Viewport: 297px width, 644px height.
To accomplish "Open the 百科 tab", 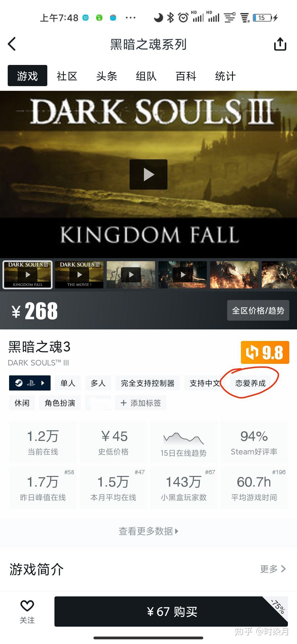I will coord(186,76).
